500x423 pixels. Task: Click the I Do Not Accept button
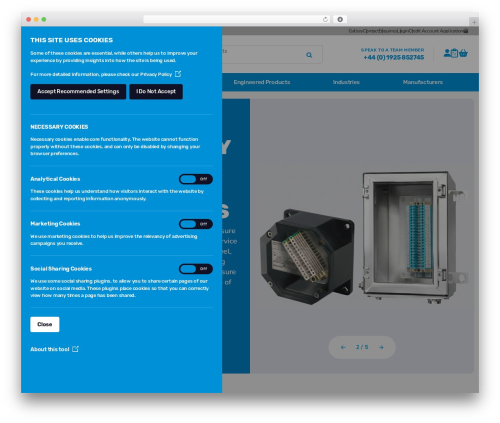pos(156,91)
